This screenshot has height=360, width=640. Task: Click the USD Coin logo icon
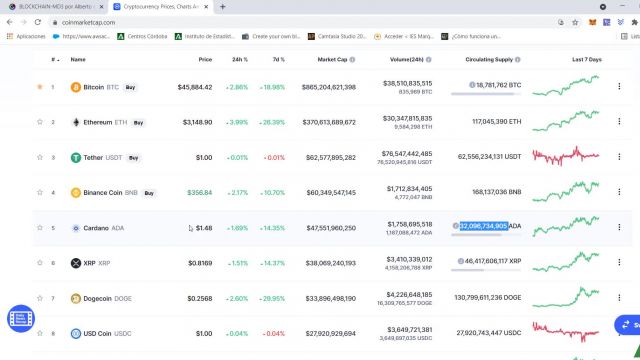point(76,333)
